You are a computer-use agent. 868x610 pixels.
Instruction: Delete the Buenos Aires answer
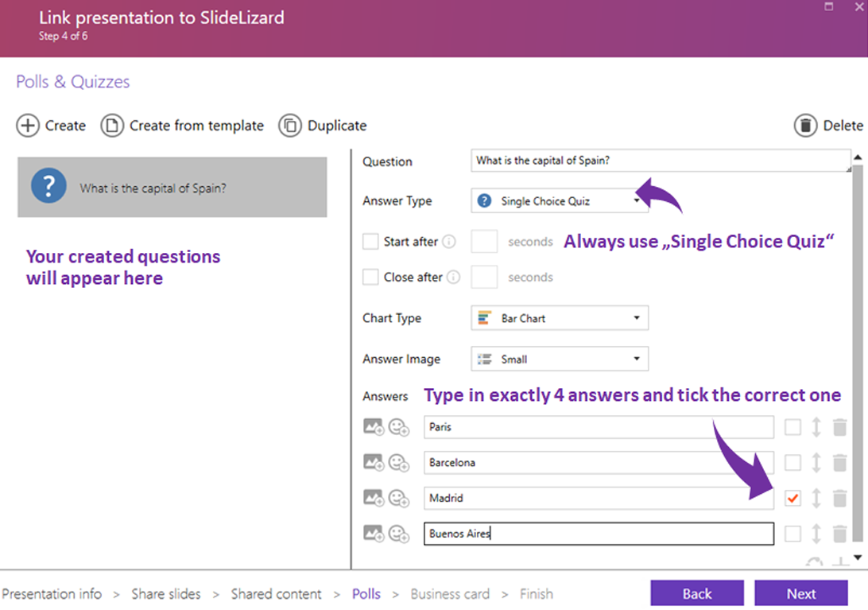(x=839, y=534)
